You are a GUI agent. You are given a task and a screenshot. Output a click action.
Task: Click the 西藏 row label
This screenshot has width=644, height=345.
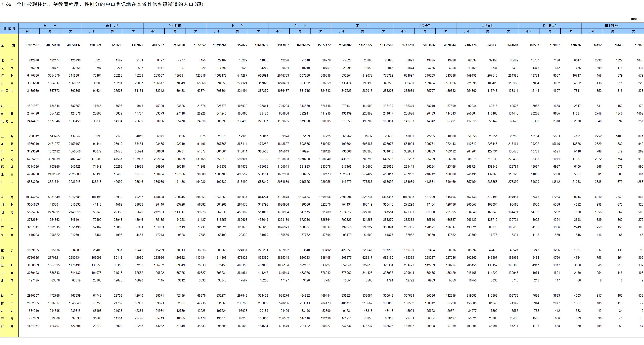(7, 281)
